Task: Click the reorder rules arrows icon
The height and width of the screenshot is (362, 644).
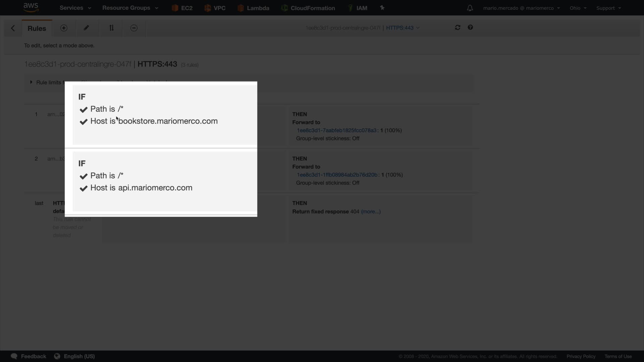Action: click(111, 28)
